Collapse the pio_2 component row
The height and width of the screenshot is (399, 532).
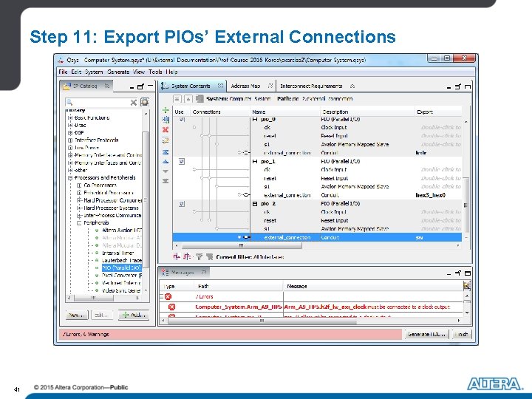(x=255, y=204)
